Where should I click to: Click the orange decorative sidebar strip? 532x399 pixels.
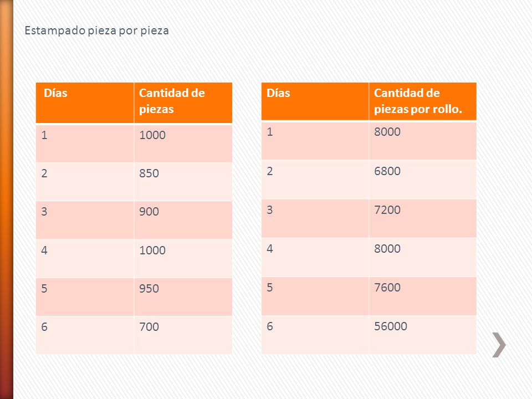coord(7,199)
